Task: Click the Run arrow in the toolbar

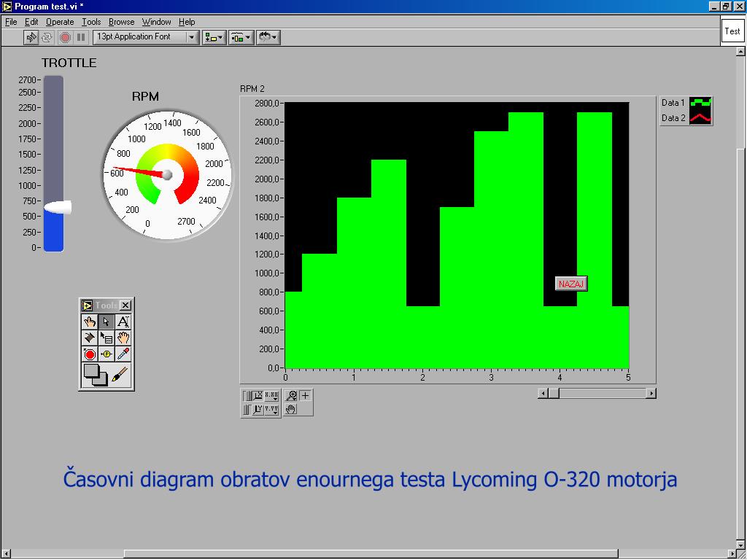Action: click(x=31, y=37)
